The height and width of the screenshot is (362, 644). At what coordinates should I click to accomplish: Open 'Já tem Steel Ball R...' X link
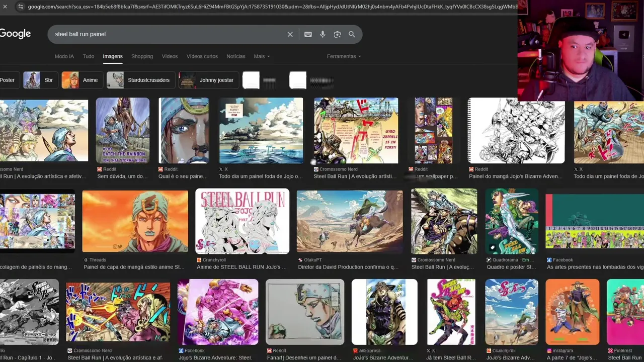coord(451,358)
